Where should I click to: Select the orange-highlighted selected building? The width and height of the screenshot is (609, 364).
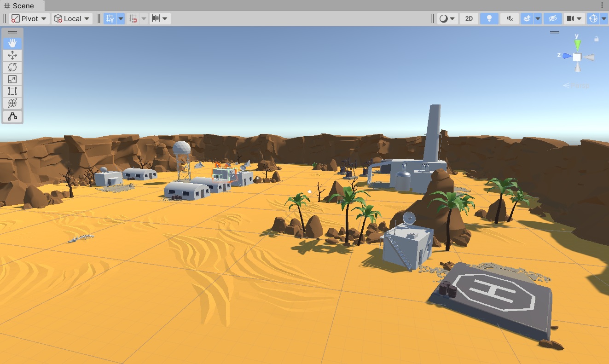pyautogui.click(x=224, y=174)
